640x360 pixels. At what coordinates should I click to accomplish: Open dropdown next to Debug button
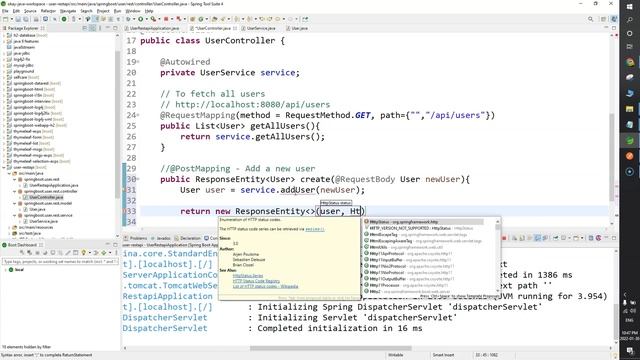point(133,19)
